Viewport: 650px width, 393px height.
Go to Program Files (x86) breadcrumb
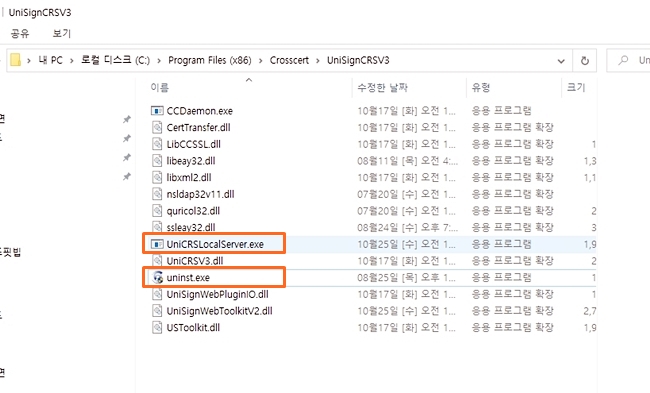click(210, 60)
